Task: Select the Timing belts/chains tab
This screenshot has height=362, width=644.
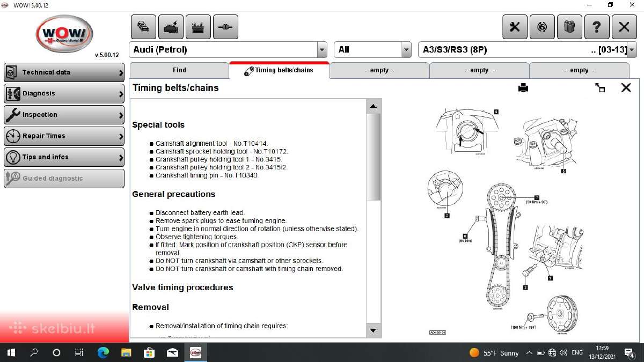Action: pos(279,70)
